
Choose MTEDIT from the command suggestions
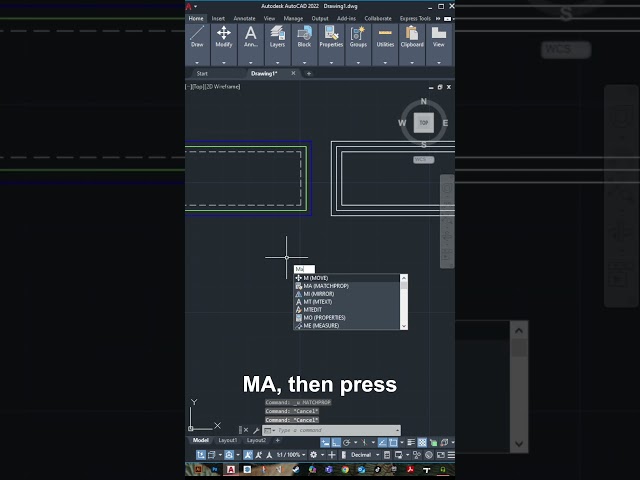click(x=347, y=309)
